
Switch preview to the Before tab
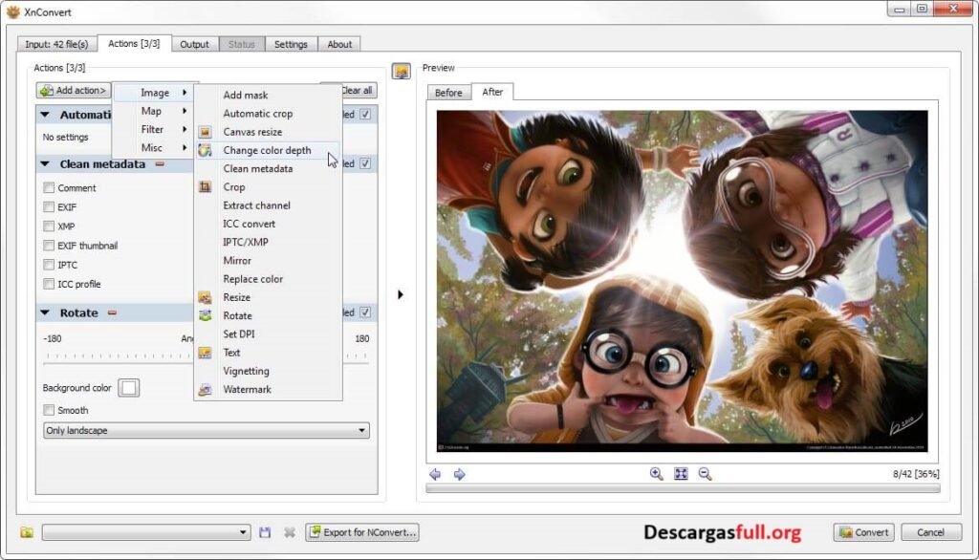point(448,92)
